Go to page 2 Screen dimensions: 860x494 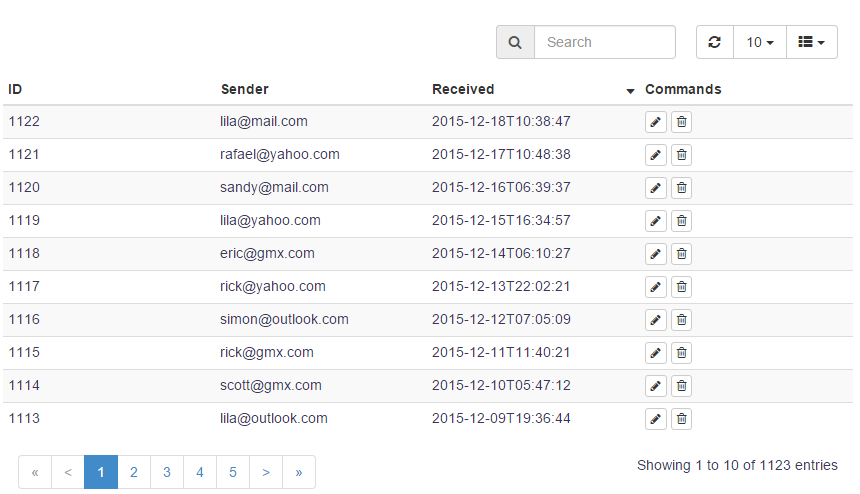(x=134, y=472)
